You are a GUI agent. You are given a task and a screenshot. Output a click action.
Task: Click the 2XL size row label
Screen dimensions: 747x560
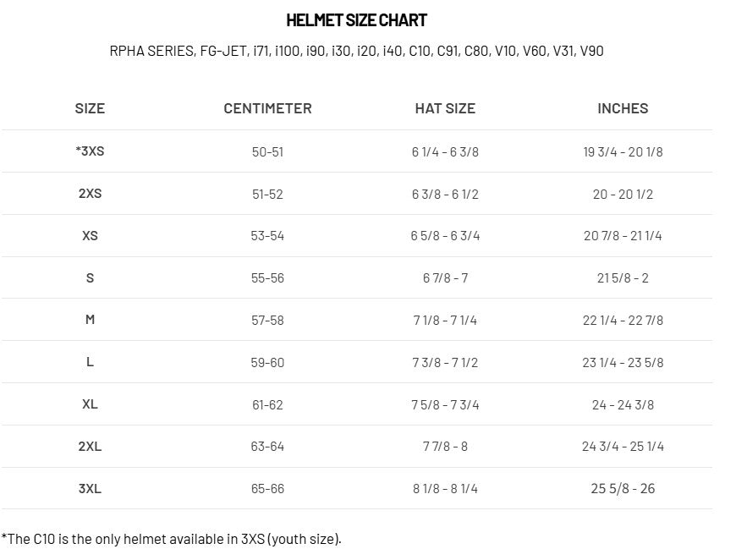point(90,446)
